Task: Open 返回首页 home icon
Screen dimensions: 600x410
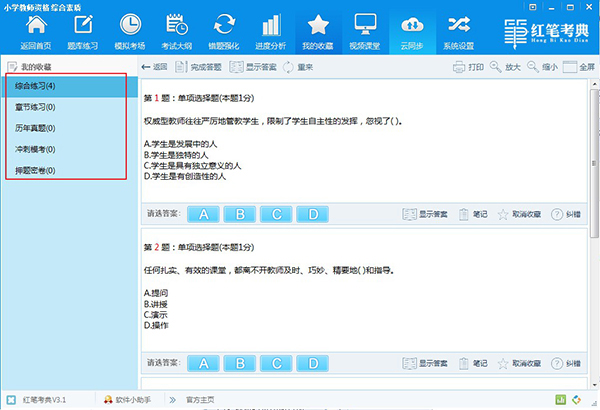Action: click(36, 25)
